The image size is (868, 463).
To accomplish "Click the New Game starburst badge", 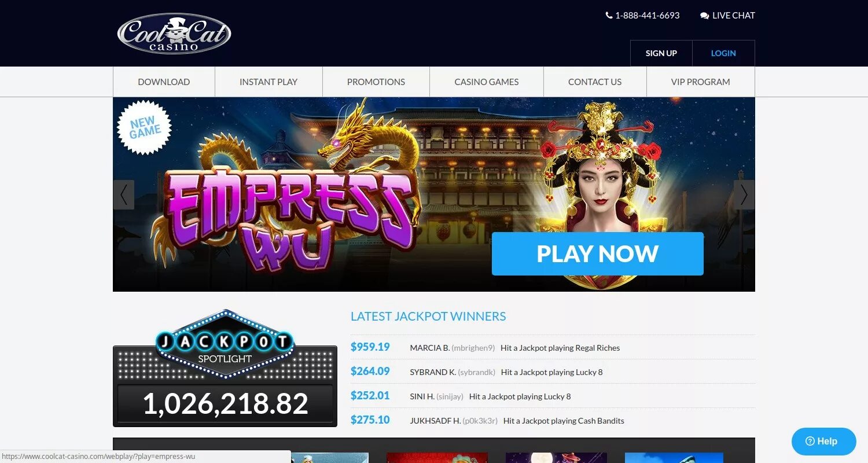I will pyautogui.click(x=145, y=128).
